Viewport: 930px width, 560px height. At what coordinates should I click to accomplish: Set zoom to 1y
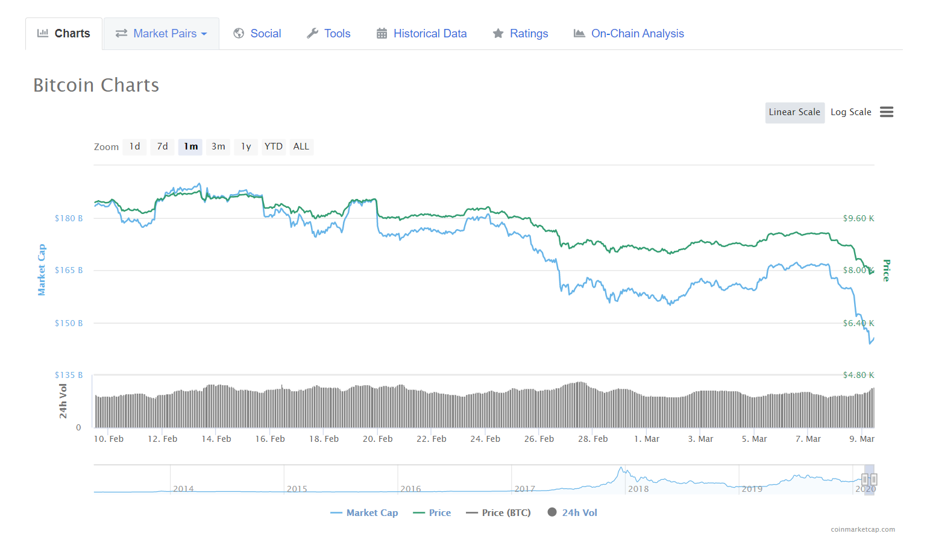(246, 146)
